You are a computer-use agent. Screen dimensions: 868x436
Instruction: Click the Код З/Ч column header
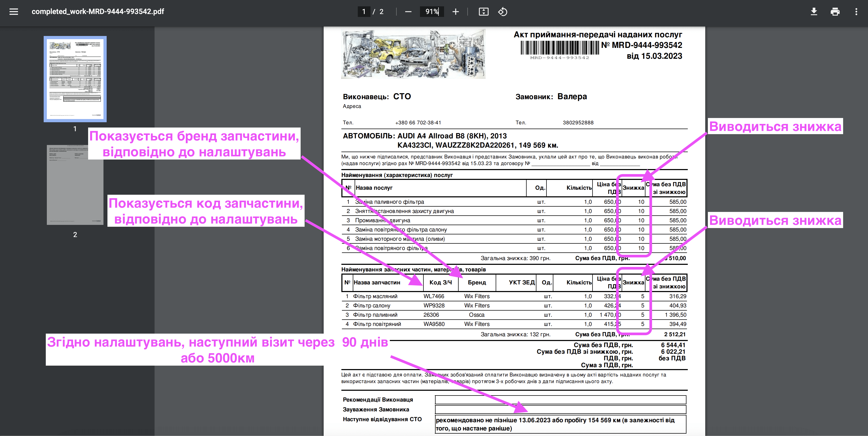pos(440,282)
